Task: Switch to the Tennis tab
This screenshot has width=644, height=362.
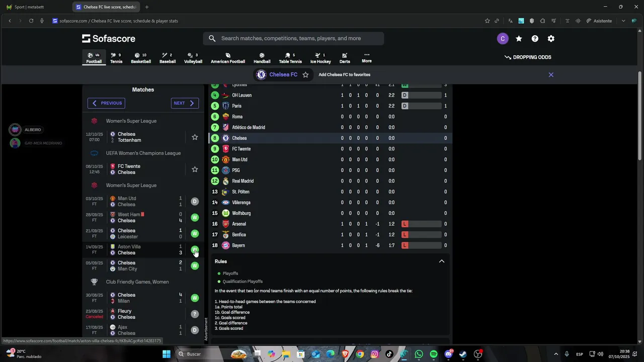Action: point(116,58)
